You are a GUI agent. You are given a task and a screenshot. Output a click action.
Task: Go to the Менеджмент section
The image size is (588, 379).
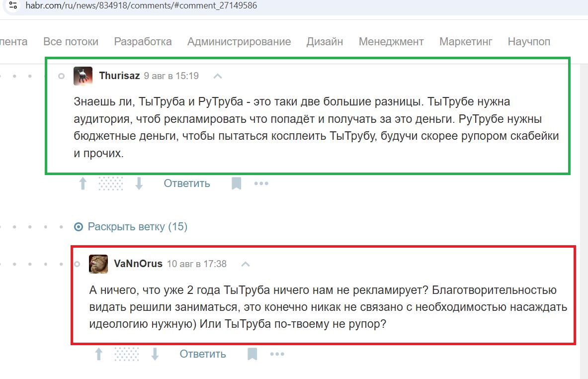click(391, 41)
